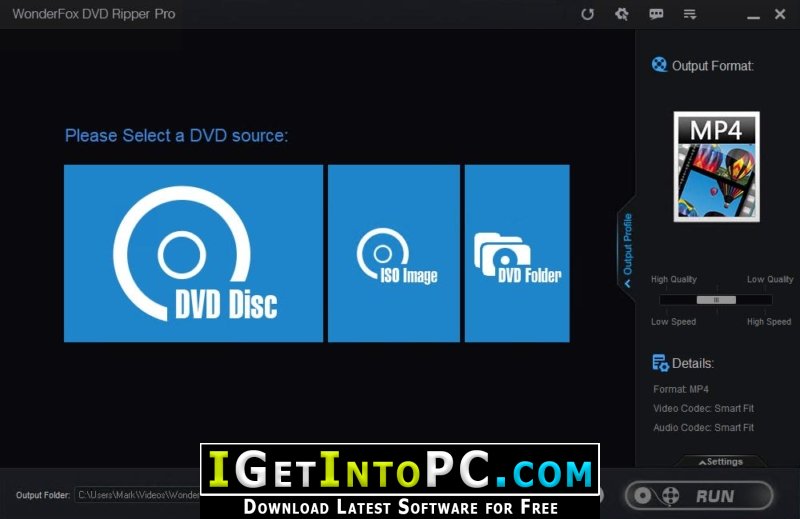
Task: Click the quality-speed slider handle
Action: tap(716, 300)
